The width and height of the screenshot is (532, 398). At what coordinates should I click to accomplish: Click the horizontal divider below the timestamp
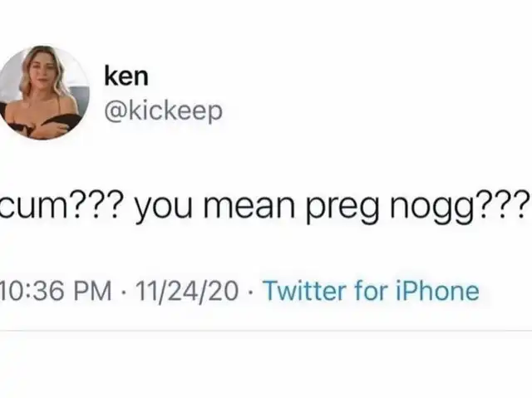(x=266, y=330)
